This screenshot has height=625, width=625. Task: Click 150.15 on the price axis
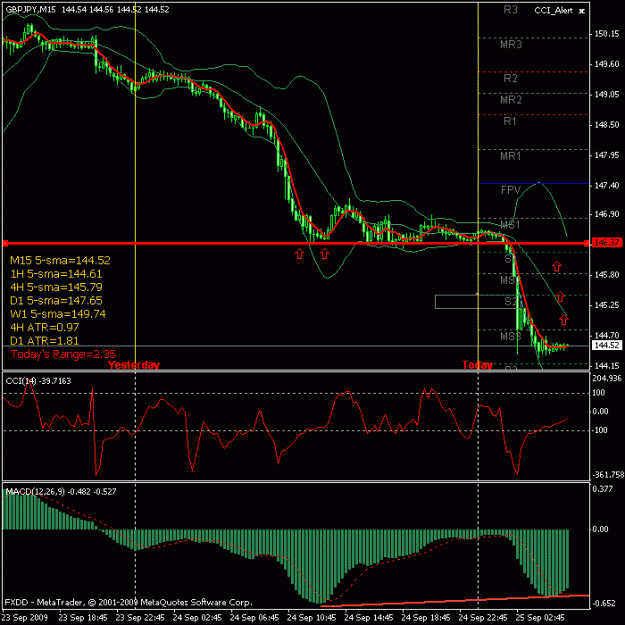click(x=607, y=34)
